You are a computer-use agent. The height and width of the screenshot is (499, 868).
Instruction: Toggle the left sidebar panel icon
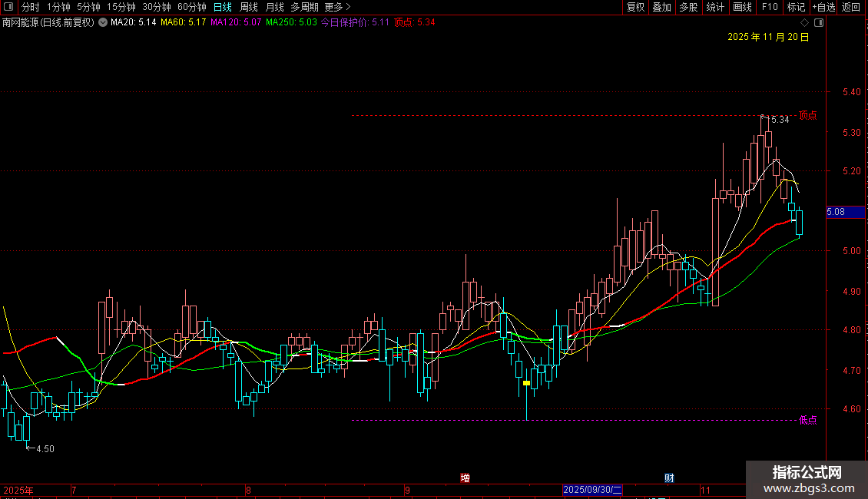pos(8,7)
